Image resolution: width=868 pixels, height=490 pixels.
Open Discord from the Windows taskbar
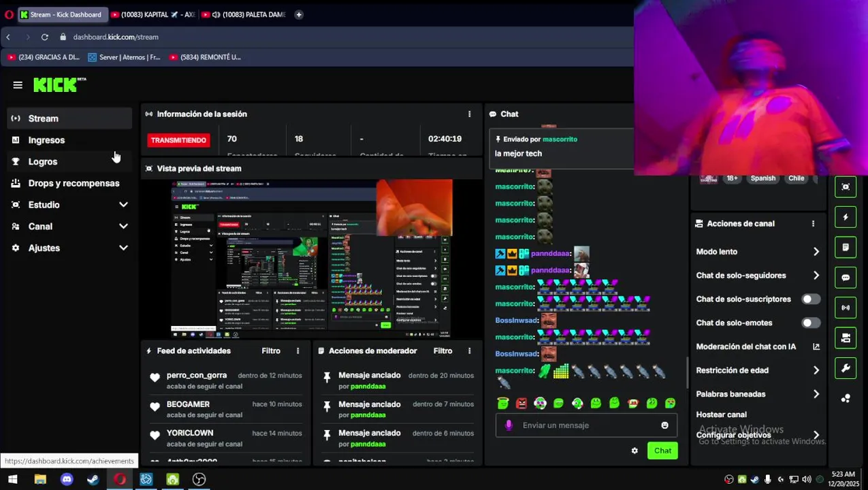pyautogui.click(x=67, y=479)
